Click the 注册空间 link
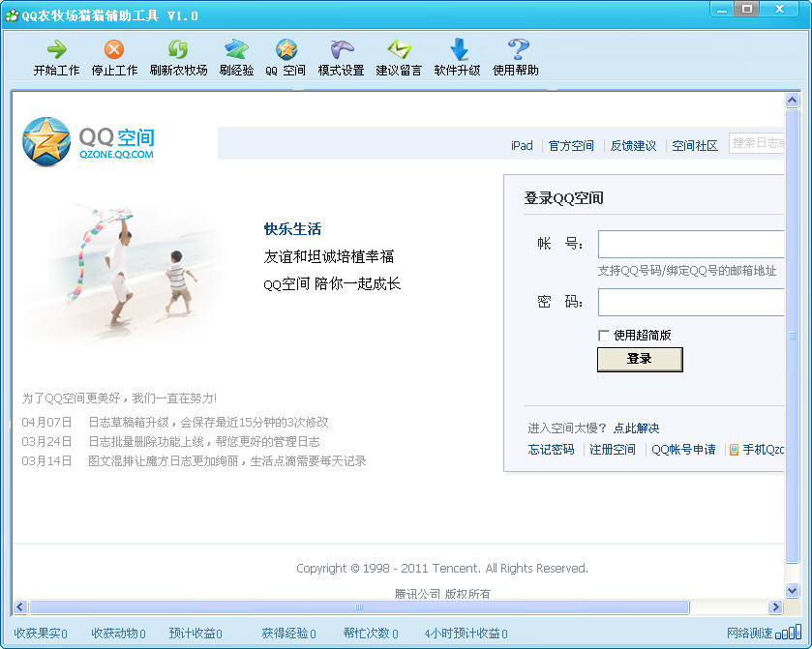The height and width of the screenshot is (649, 812). coord(613,449)
